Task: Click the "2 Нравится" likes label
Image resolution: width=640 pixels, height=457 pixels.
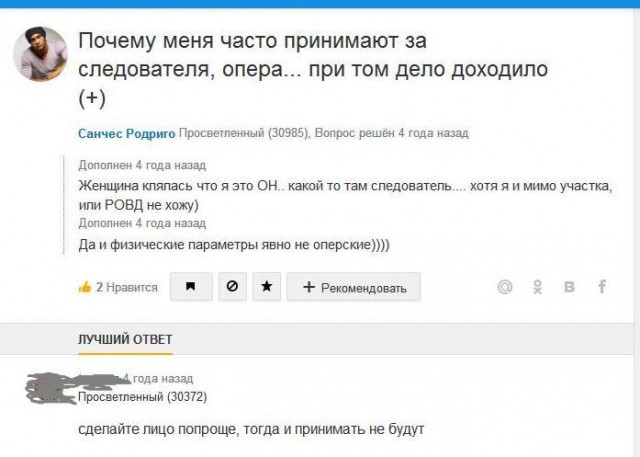Action: 126,287
